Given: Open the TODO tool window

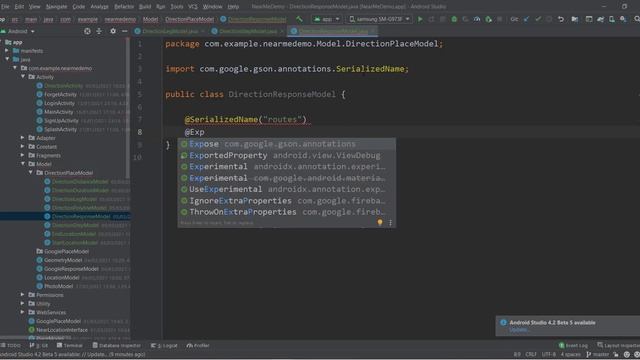Looking at the screenshot, I should tap(11, 346).
